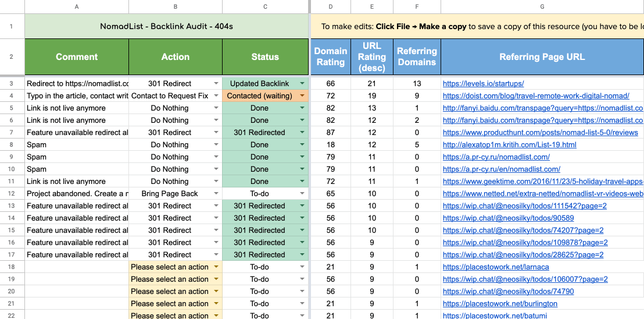Select the Domain Rating cell showing 87
Viewport: 644px width, 319px height.
(331, 133)
